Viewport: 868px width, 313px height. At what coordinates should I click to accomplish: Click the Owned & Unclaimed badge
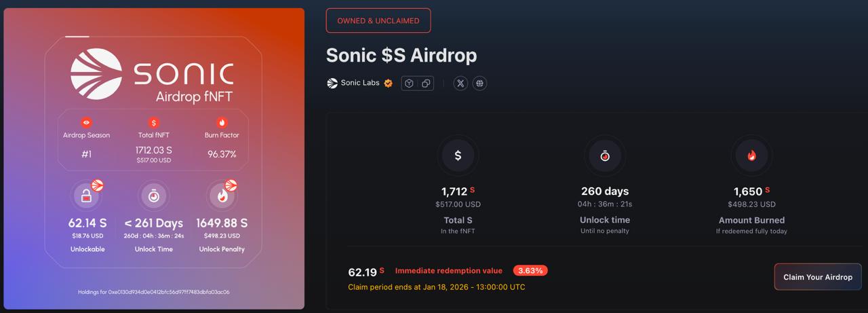(378, 20)
